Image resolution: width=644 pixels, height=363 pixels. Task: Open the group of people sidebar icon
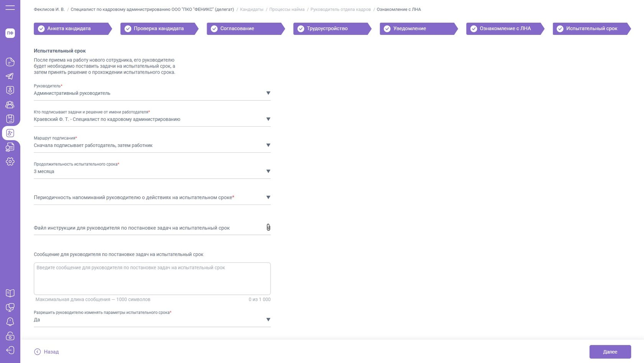[x=10, y=104]
